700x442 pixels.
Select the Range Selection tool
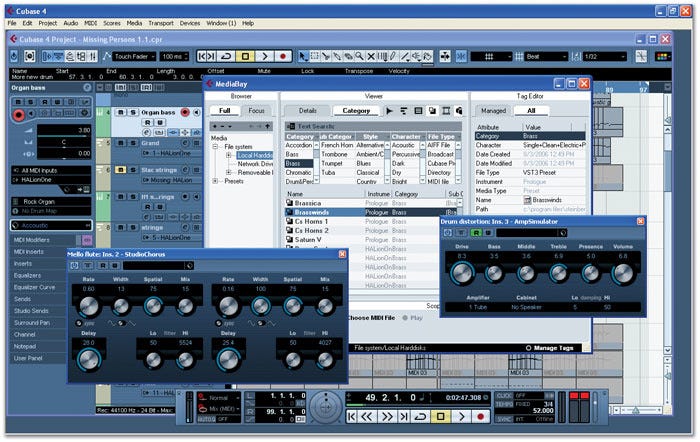point(315,56)
